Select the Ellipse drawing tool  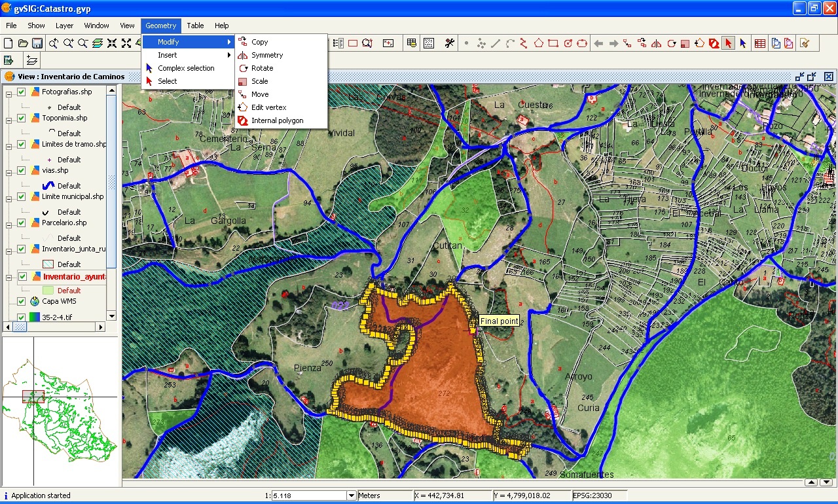click(x=583, y=43)
